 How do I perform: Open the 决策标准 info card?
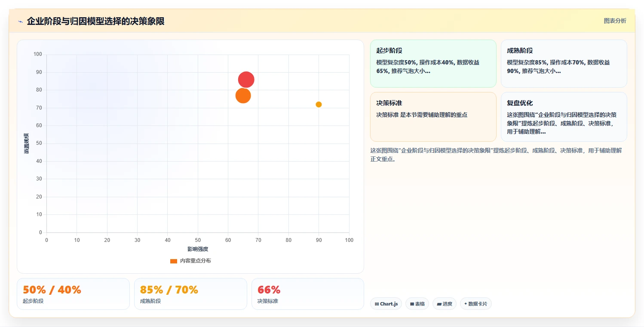(x=433, y=117)
